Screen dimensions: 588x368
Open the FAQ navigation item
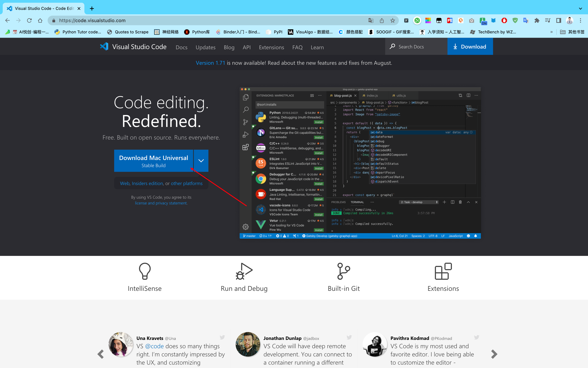click(297, 47)
